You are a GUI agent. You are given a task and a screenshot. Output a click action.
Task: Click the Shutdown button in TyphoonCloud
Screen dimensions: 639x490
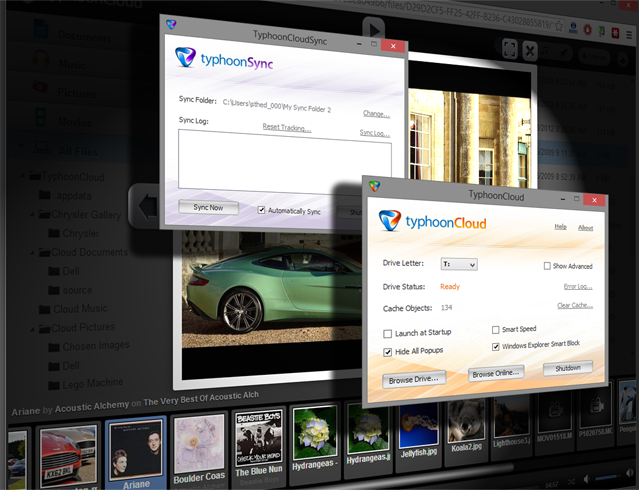coord(568,368)
